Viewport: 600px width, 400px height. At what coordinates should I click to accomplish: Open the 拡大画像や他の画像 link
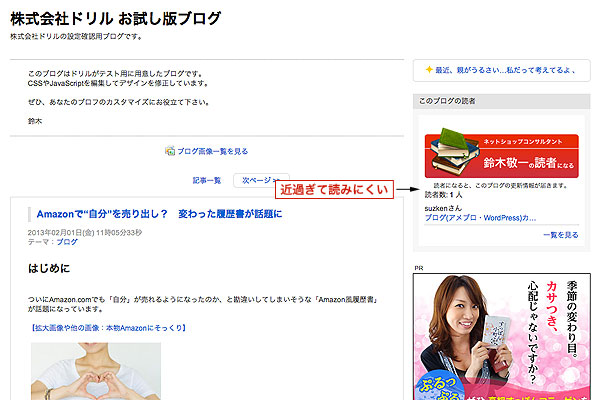coord(108,328)
